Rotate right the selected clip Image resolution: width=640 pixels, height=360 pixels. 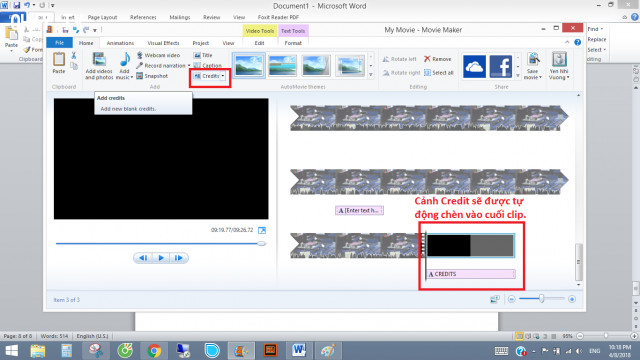[401, 73]
